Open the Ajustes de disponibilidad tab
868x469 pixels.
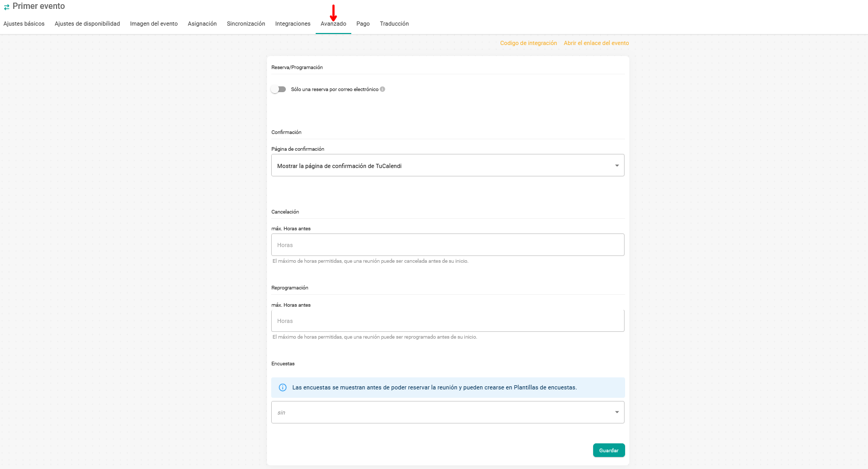(x=87, y=24)
